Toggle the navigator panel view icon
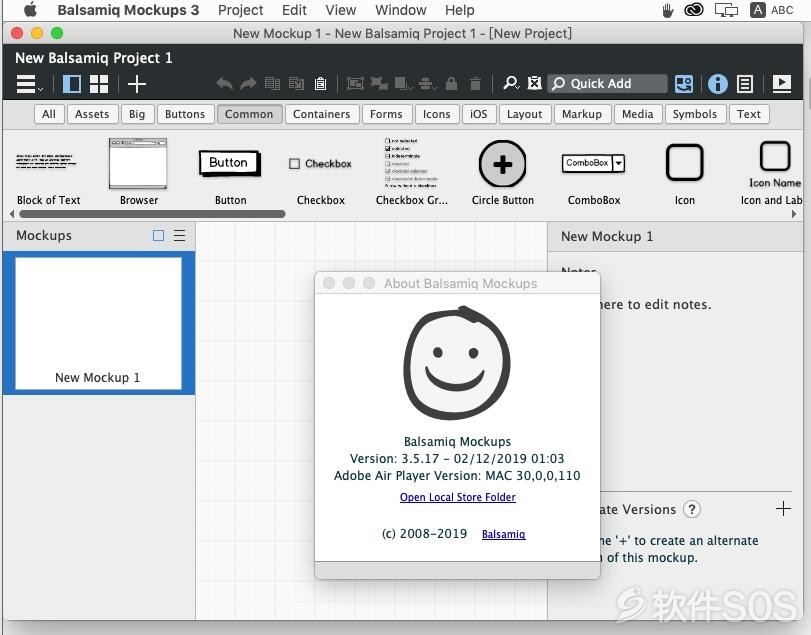The height and width of the screenshot is (635, 811). pos(72,84)
